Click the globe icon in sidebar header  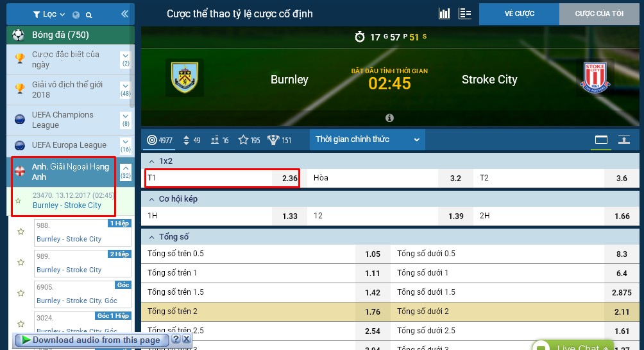pos(76,15)
